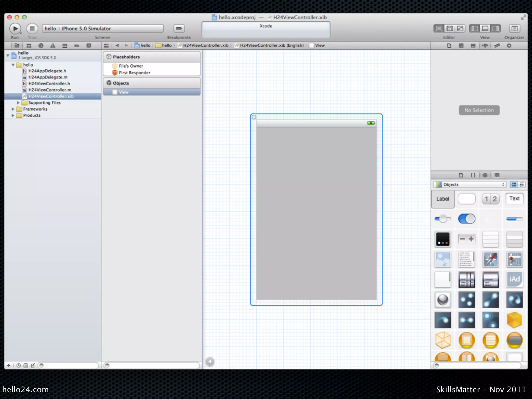This screenshot has width=532, height=399.
Task: Select File's Owner placeholder
Action: pos(131,66)
